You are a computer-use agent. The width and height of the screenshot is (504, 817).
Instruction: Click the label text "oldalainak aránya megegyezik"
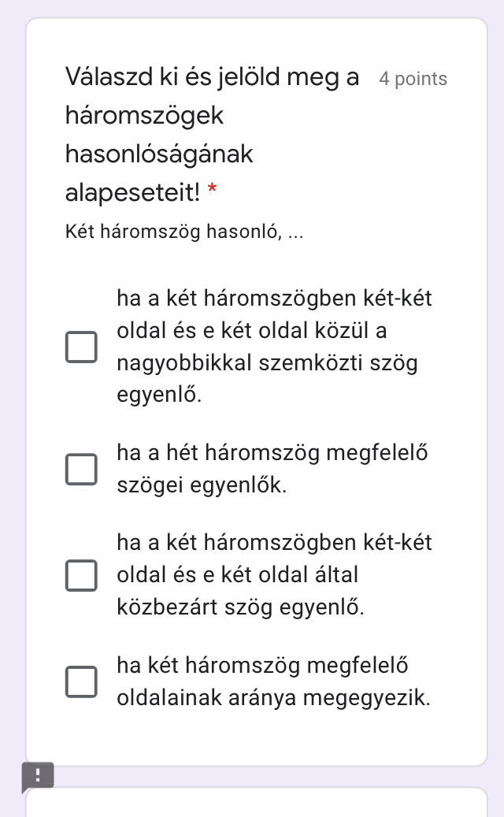point(273,698)
